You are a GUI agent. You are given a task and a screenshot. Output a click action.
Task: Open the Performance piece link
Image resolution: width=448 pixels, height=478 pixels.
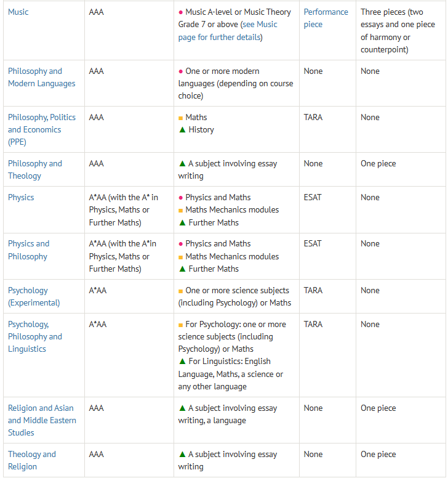[x=326, y=18]
